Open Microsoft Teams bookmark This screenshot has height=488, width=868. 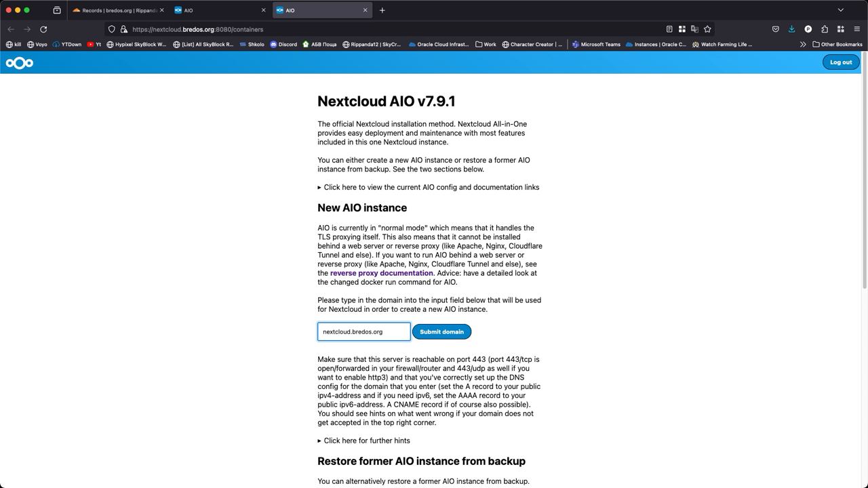pos(596,45)
